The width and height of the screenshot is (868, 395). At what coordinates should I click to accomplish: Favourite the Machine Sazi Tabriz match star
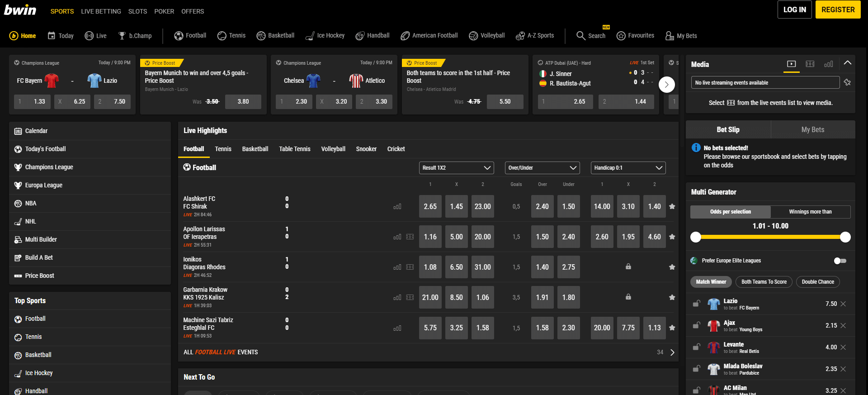(x=672, y=328)
